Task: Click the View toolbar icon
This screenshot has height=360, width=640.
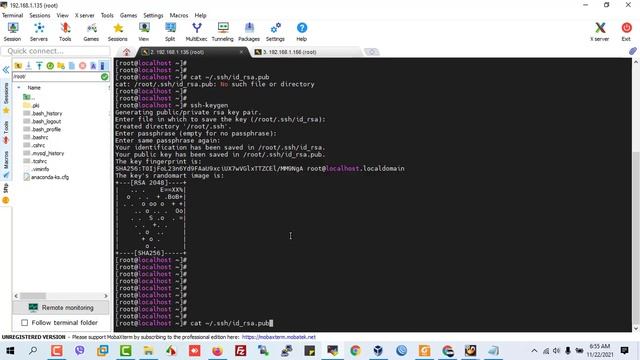Action: click(x=144, y=32)
